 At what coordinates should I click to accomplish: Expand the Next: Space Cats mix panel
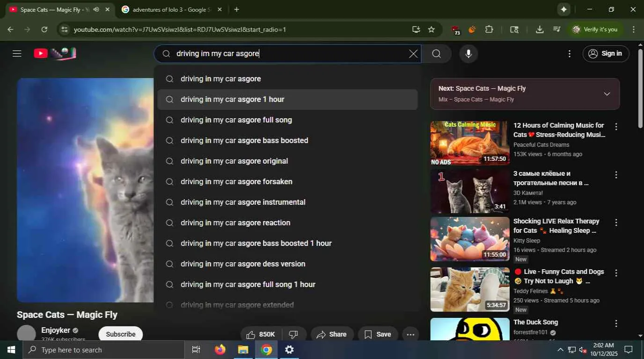click(607, 94)
